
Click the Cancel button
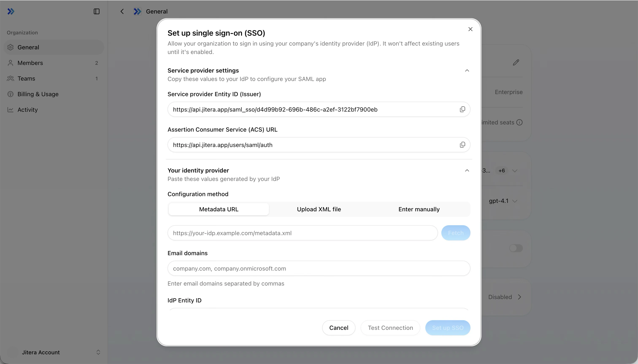[339, 328]
